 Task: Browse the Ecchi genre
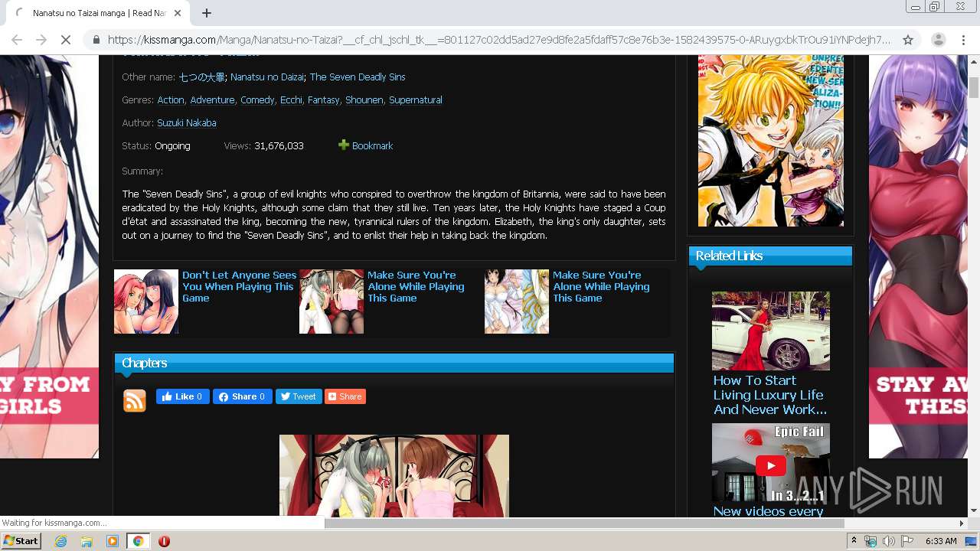(x=291, y=99)
